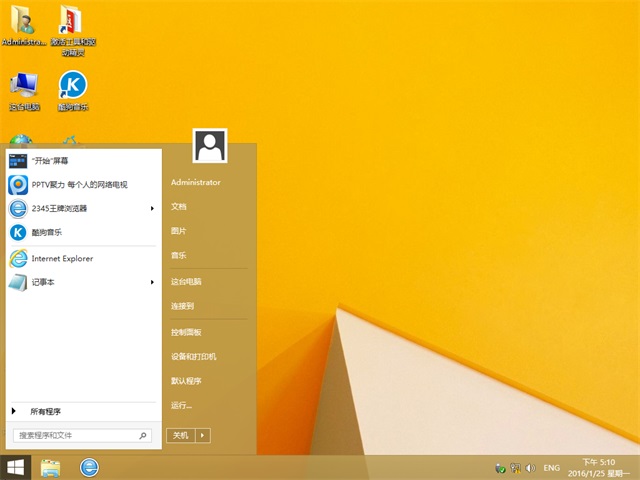
Task: Open File Explorer from the taskbar
Action: (x=50, y=467)
